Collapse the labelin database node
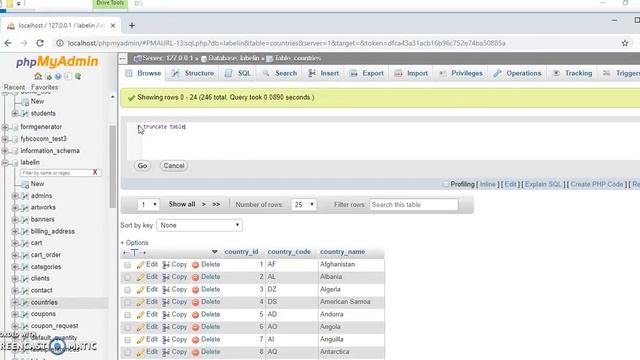 (x=5, y=162)
